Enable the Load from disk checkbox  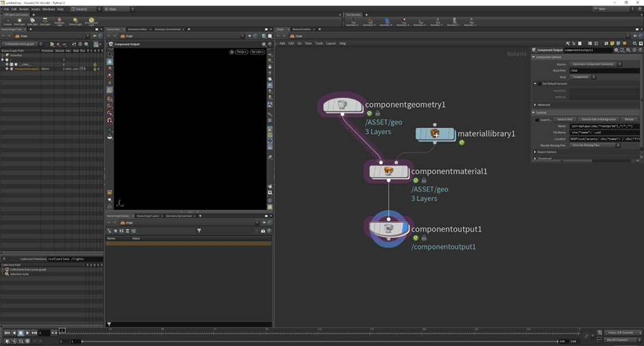pyautogui.click(x=538, y=120)
